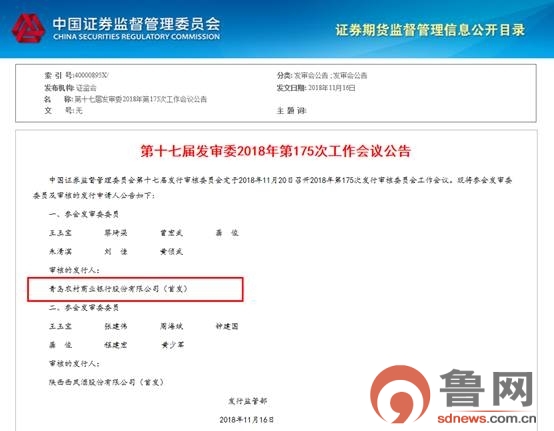Click the first 审核的发行人 label
Screen dimensions: 554x431
[74, 270]
